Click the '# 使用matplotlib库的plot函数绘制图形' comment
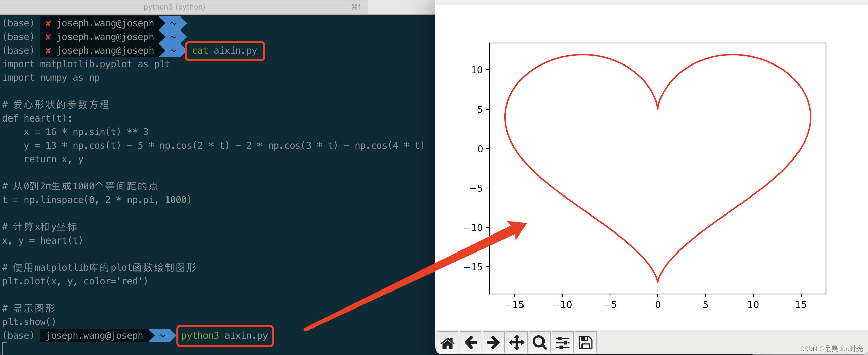Viewport: 868px width, 355px height. [x=99, y=268]
